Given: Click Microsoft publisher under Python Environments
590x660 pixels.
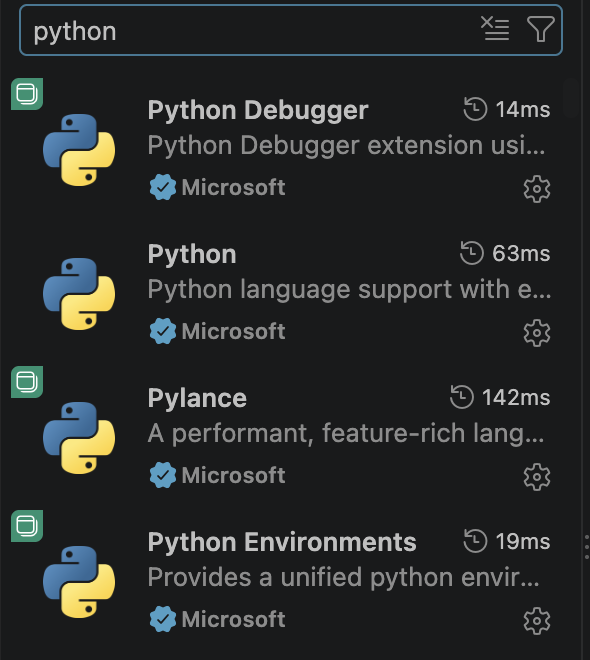Looking at the screenshot, I should 234,619.
